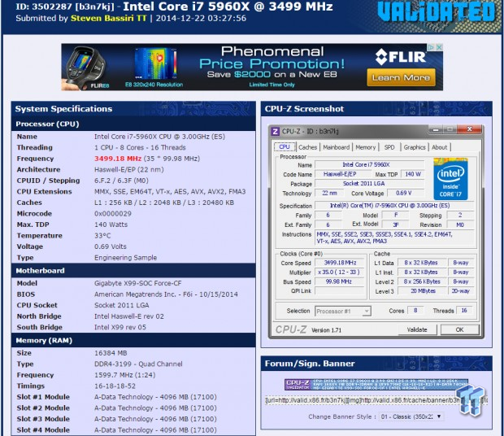The image size is (504, 436).
Task: Click the Max TDP 140 W field
Action: click(412, 174)
